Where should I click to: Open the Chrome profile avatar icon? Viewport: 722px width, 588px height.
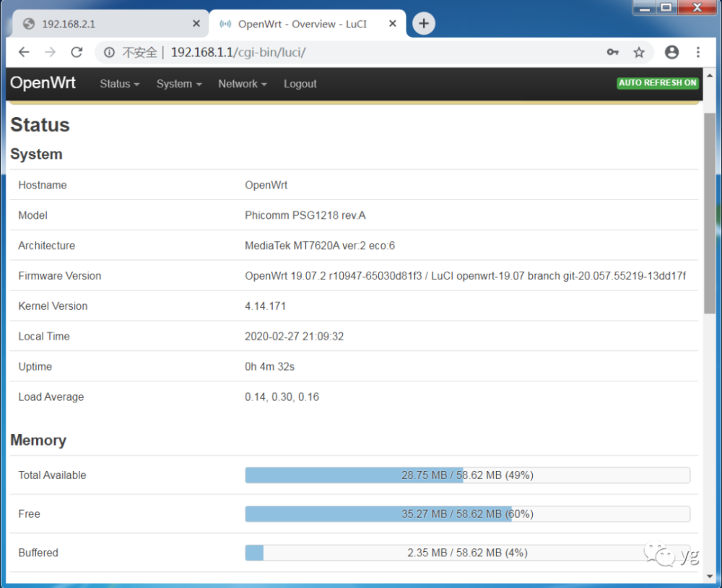point(671,52)
